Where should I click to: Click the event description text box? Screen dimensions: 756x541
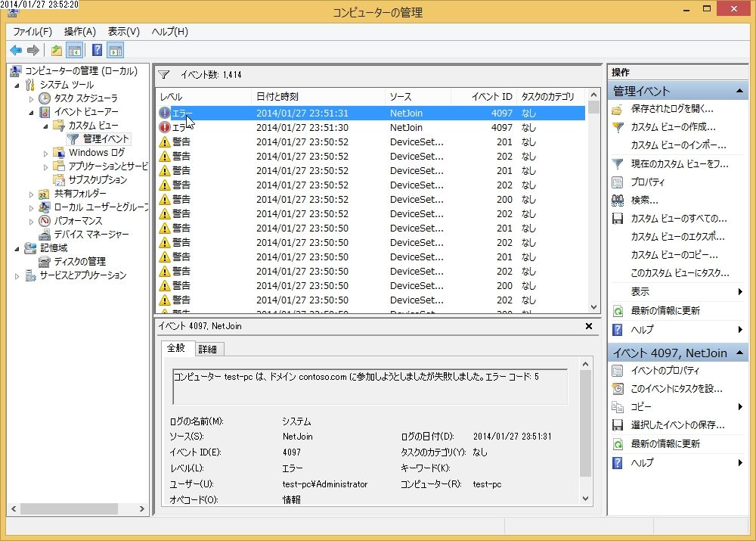click(x=370, y=387)
